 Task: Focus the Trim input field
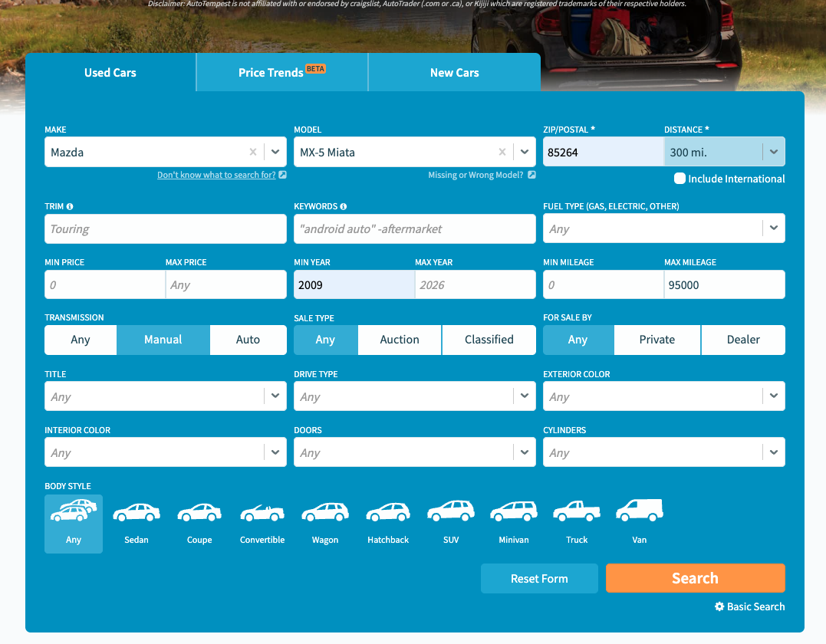pyautogui.click(x=166, y=228)
